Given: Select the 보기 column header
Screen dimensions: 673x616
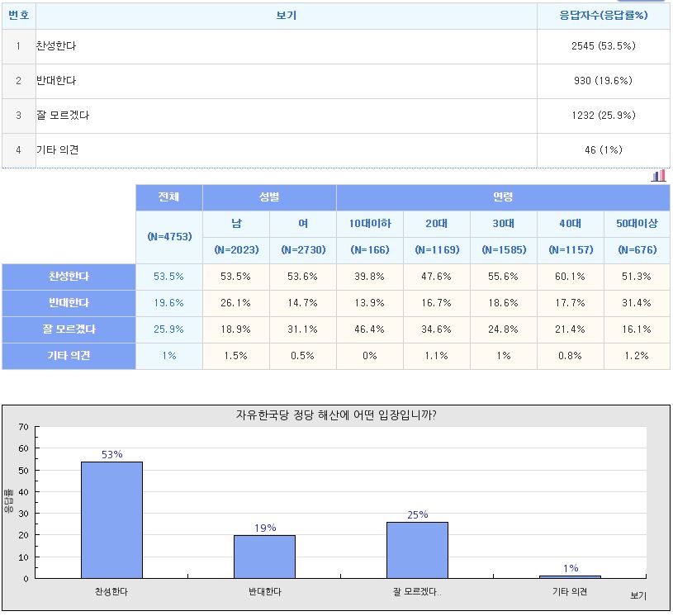Looking at the screenshot, I should click(287, 16).
